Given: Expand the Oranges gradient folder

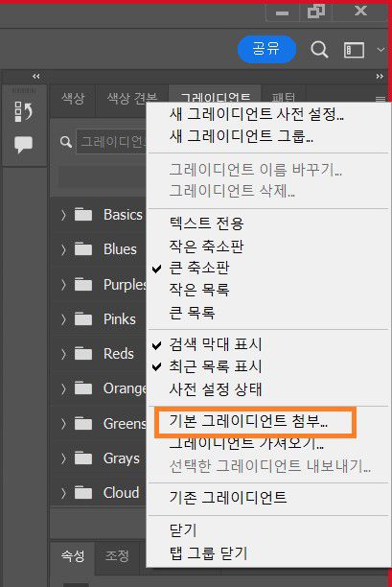Looking at the screenshot, I should 63,388.
